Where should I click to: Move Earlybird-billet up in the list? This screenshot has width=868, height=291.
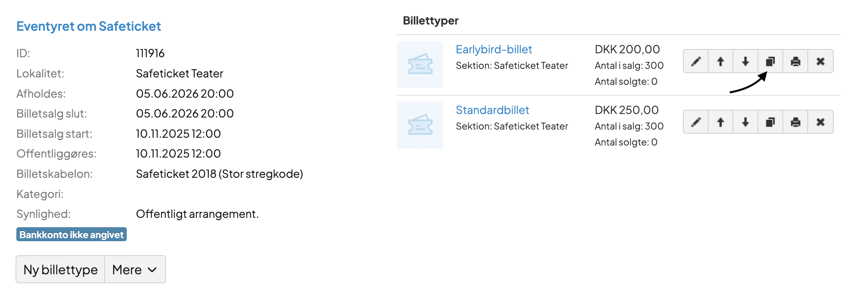(x=721, y=61)
